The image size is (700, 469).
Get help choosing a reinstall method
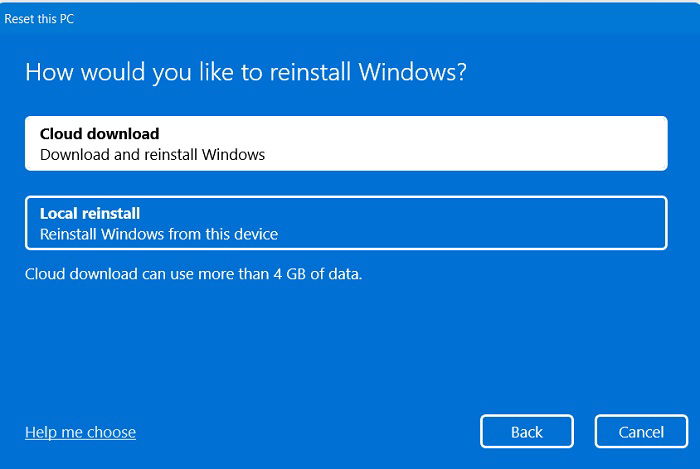tap(80, 432)
